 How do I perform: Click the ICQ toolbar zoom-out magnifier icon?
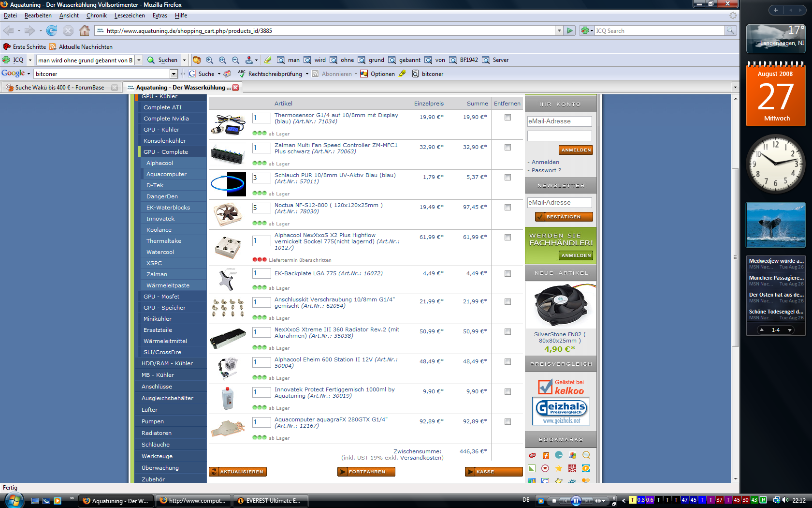point(235,60)
